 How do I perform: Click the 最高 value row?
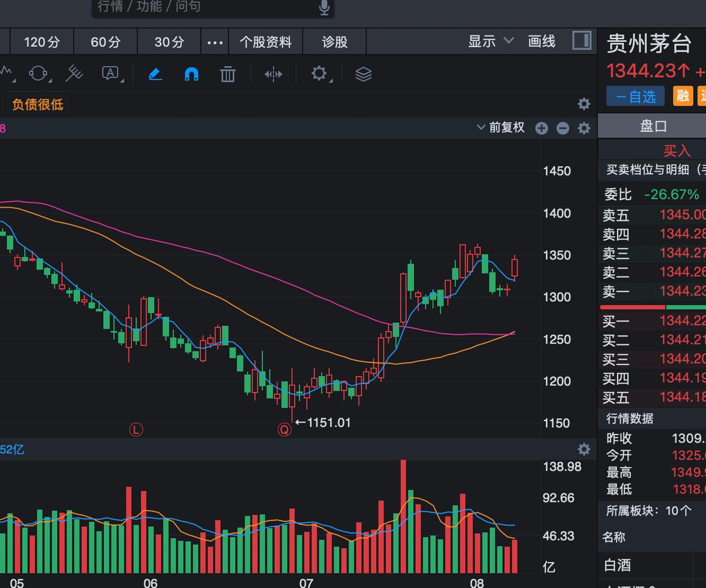pyautogui.click(x=652, y=472)
